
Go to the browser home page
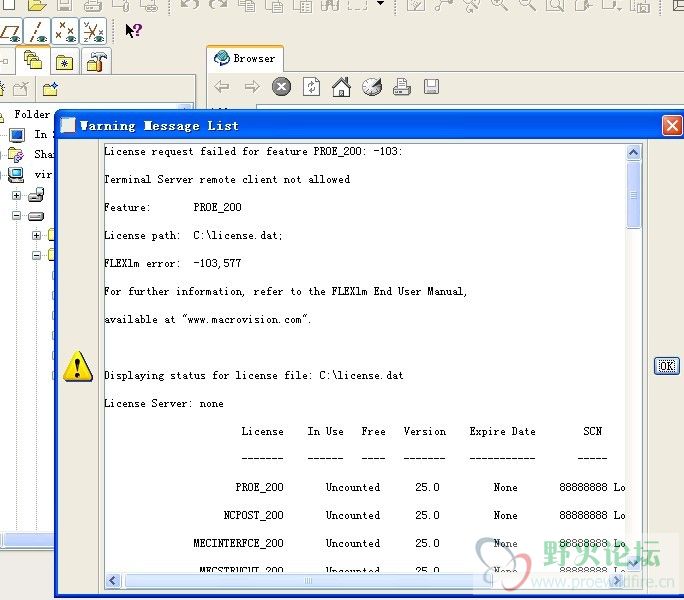click(341, 86)
